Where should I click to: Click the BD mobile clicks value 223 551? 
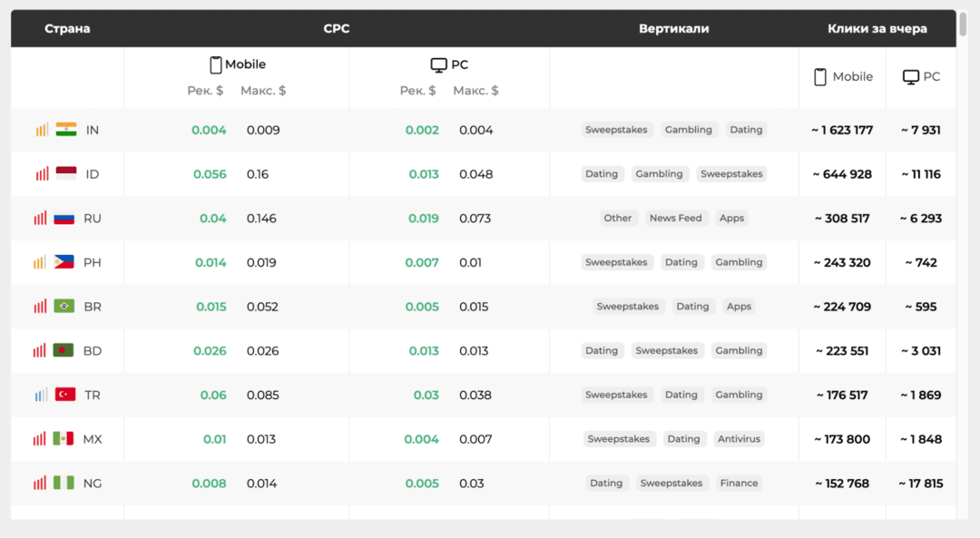click(x=843, y=351)
